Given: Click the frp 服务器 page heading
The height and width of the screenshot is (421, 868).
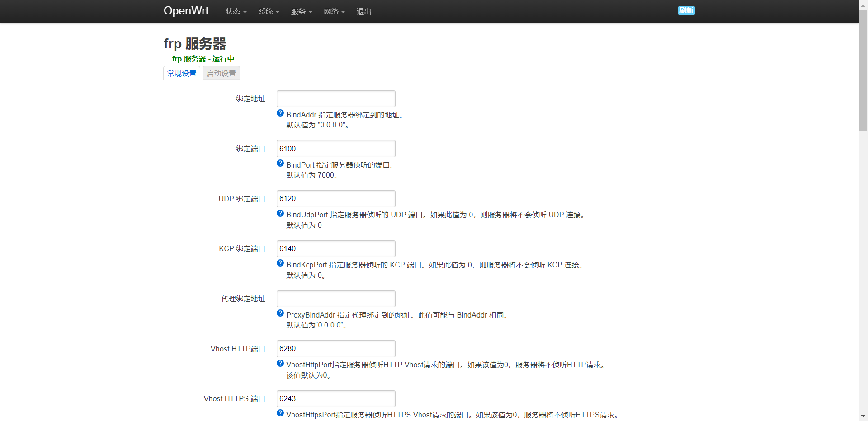Looking at the screenshot, I should (x=195, y=44).
